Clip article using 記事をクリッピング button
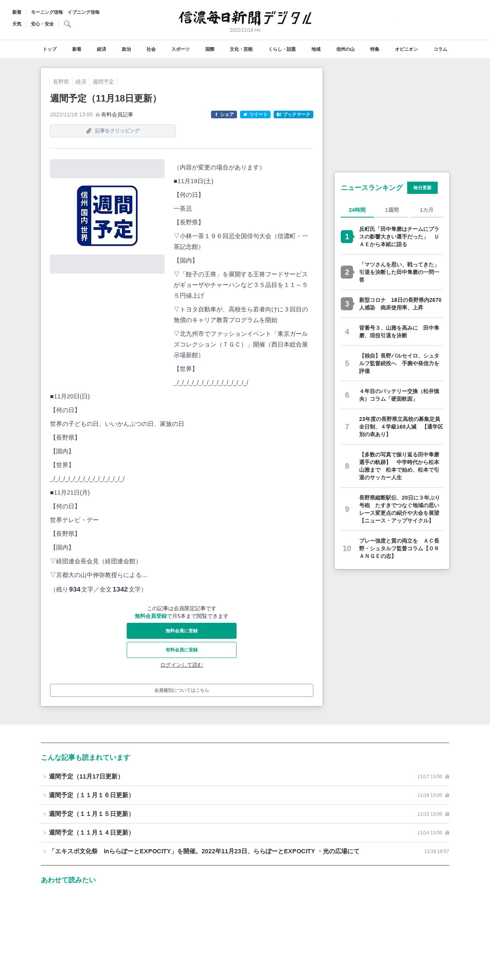This screenshot has height=980, width=490. [113, 131]
